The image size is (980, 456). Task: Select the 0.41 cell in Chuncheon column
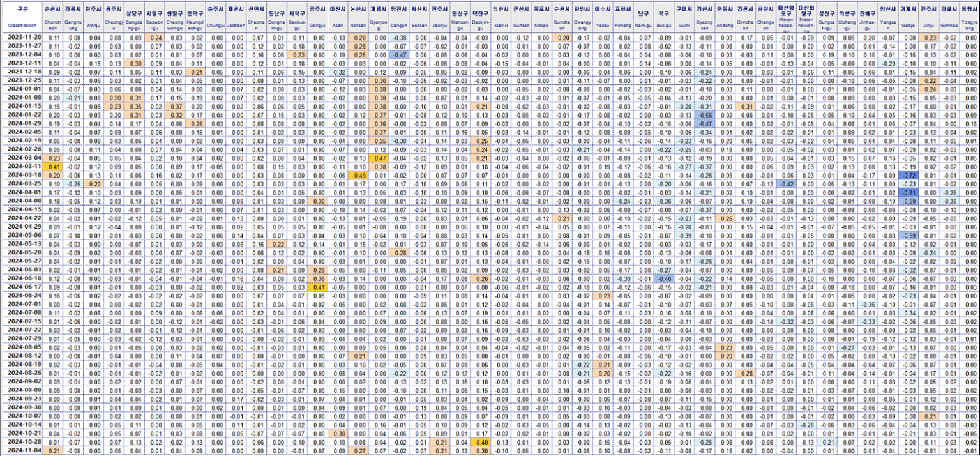pyautogui.click(x=54, y=165)
